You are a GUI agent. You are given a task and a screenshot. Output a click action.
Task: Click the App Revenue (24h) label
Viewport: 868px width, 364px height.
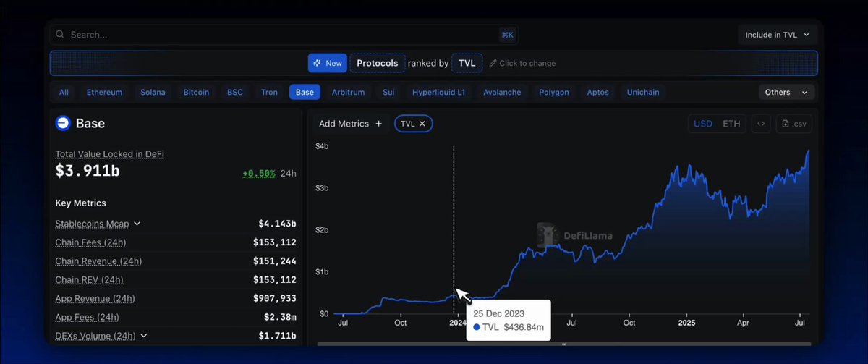pyautogui.click(x=95, y=298)
